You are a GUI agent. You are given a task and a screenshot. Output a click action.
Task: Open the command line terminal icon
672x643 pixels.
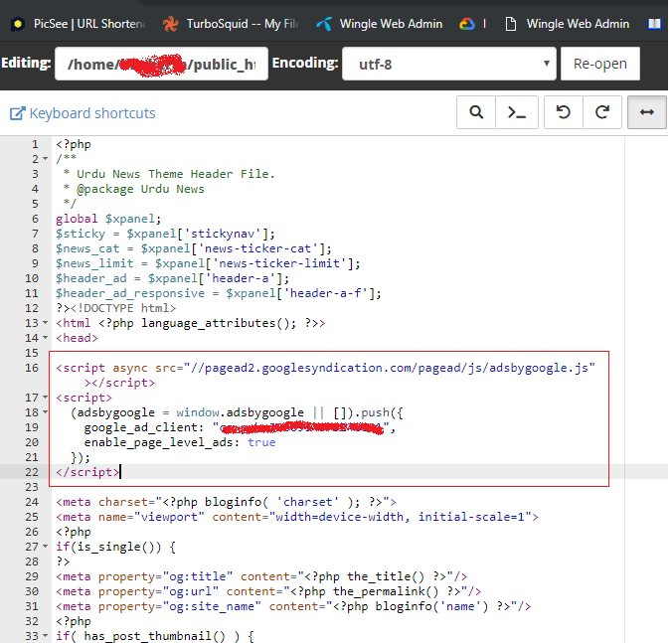[x=517, y=112]
